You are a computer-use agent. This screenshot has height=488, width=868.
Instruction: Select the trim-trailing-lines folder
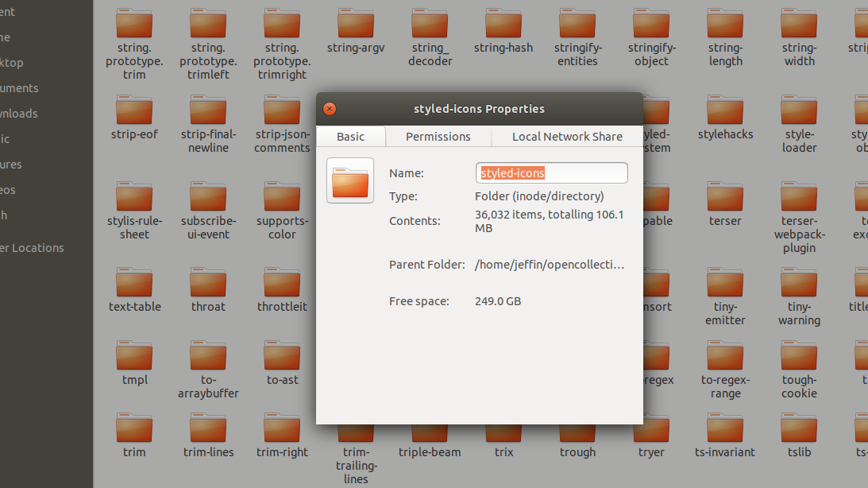356,455
